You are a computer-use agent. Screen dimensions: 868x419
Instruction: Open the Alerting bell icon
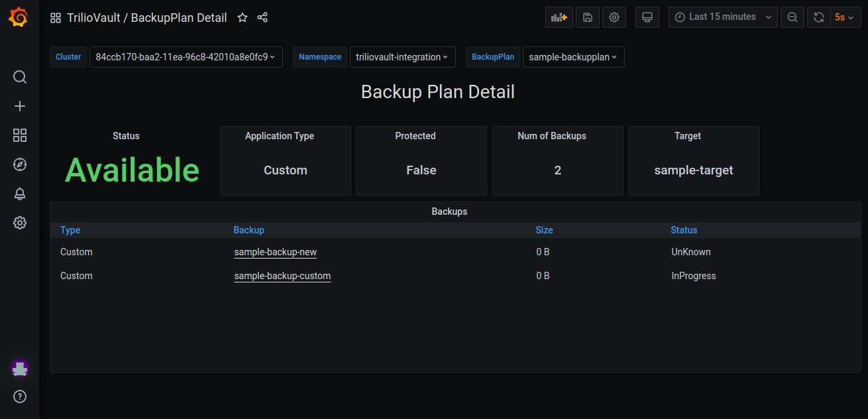[x=20, y=194]
